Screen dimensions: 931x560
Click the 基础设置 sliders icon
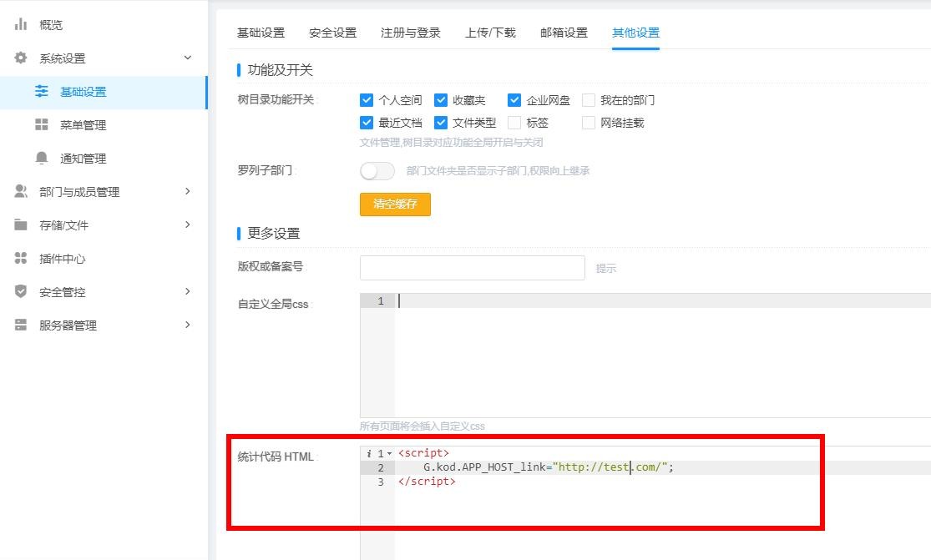(x=42, y=91)
